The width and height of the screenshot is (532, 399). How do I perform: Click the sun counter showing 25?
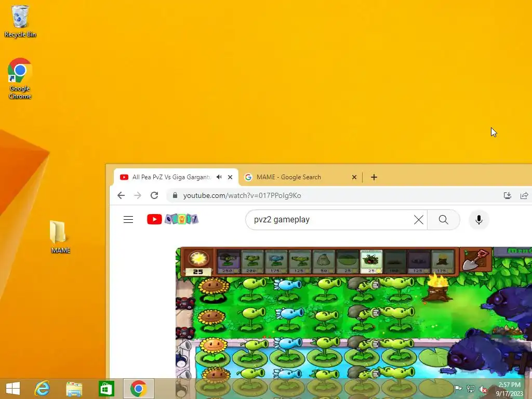(198, 262)
